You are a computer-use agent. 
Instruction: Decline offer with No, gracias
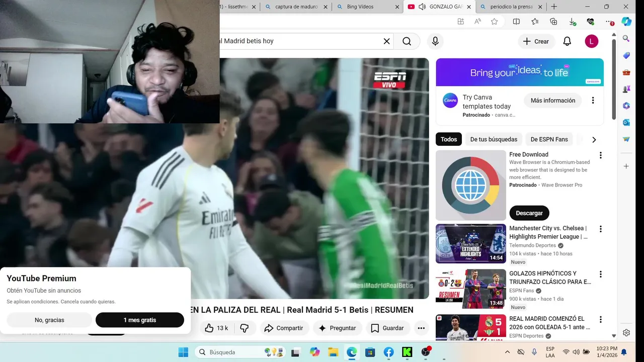[49, 320]
